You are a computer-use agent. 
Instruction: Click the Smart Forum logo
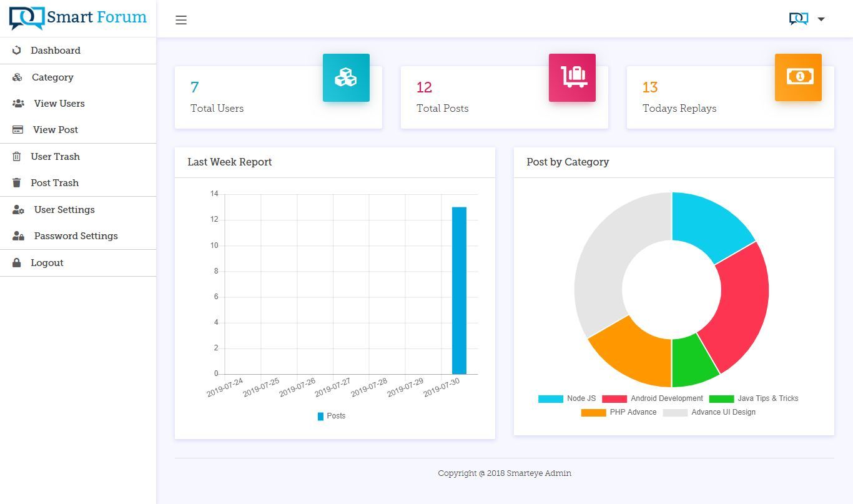point(78,18)
